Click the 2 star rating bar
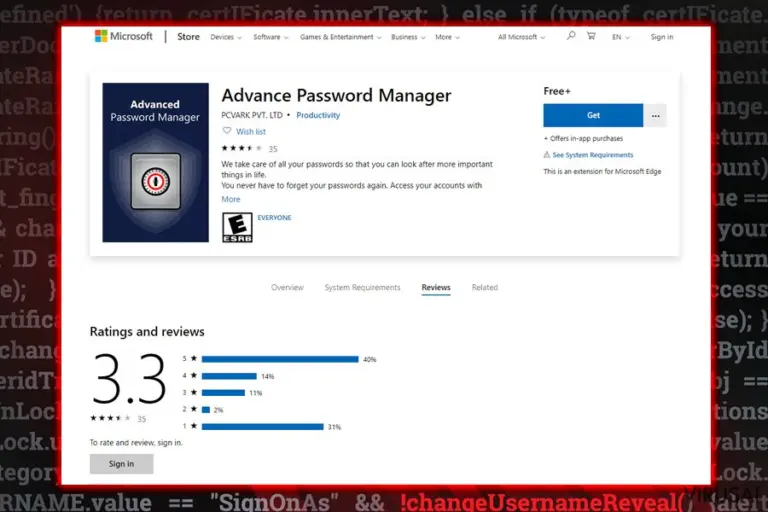This screenshot has width=768, height=512. [206, 410]
